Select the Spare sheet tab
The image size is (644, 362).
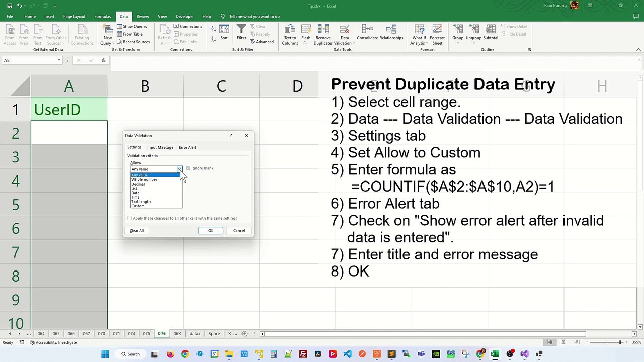(214, 334)
